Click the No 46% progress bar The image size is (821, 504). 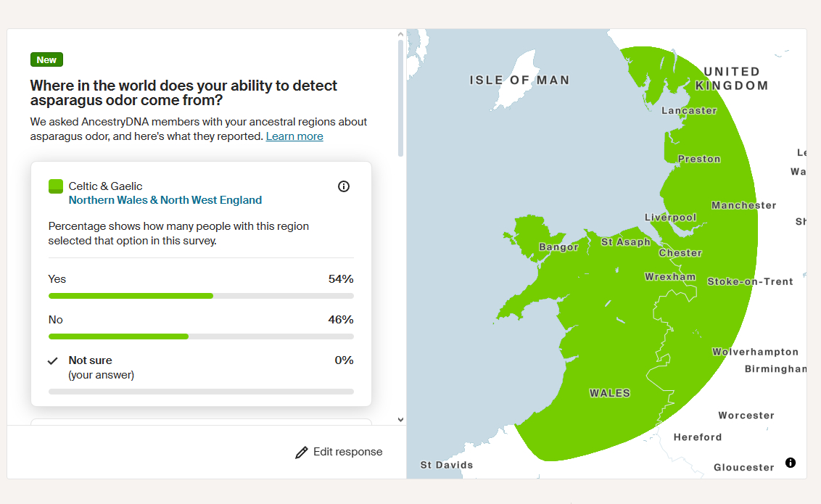coord(201,336)
